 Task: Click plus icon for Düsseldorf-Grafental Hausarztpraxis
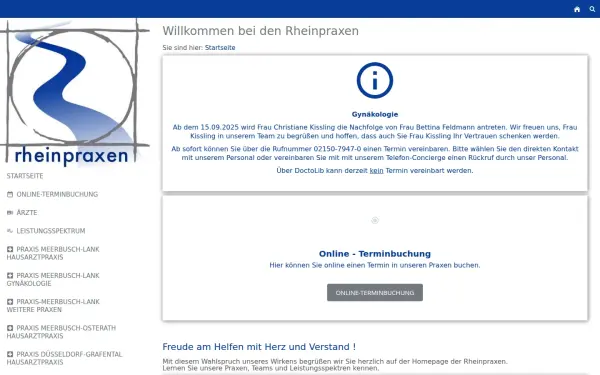coord(10,354)
